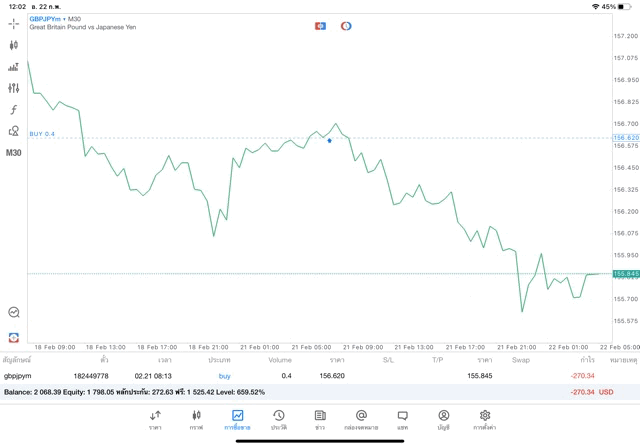Switch to the Quotes (ราคา) tab
This screenshot has height=447, width=640.
point(155,420)
